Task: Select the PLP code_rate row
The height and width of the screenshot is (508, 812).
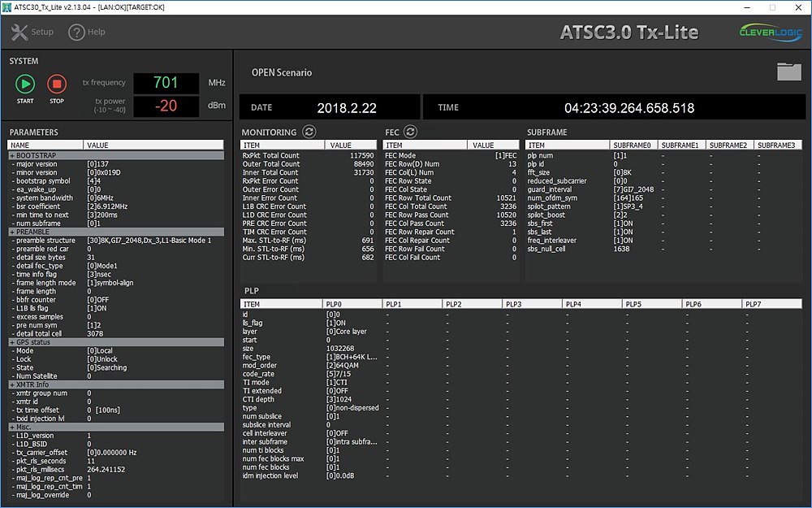Action: [521, 374]
